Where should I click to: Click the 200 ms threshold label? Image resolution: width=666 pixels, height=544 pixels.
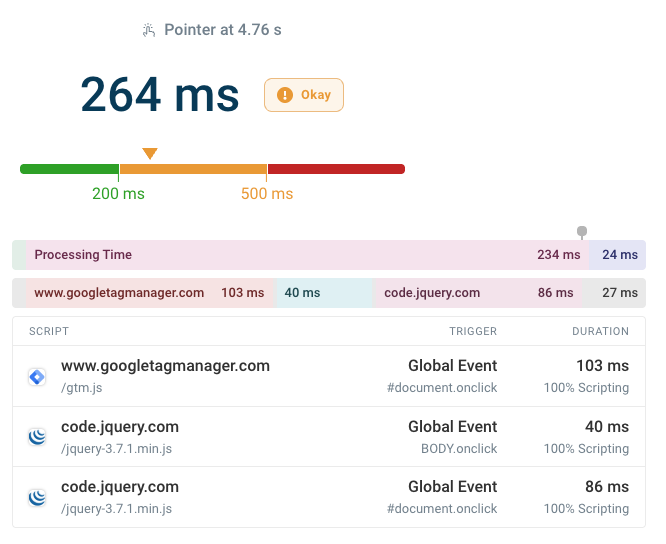point(119,194)
